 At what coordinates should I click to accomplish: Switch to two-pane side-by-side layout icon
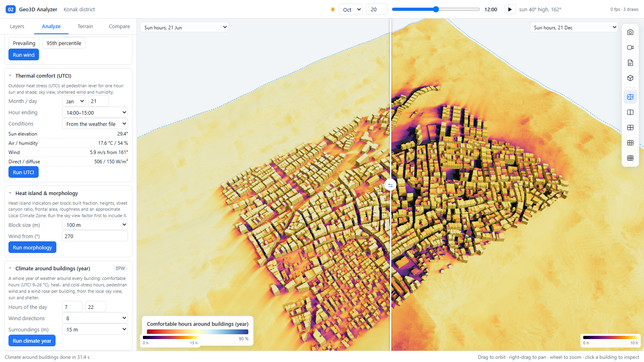(x=630, y=112)
